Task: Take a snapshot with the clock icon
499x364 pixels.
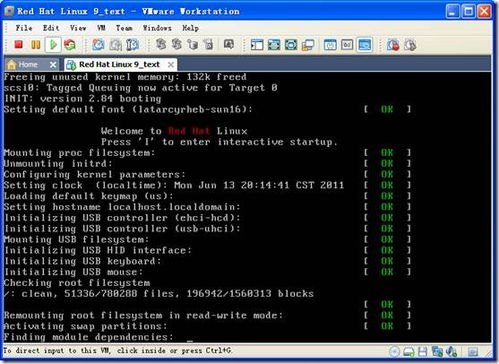Action: [98, 44]
